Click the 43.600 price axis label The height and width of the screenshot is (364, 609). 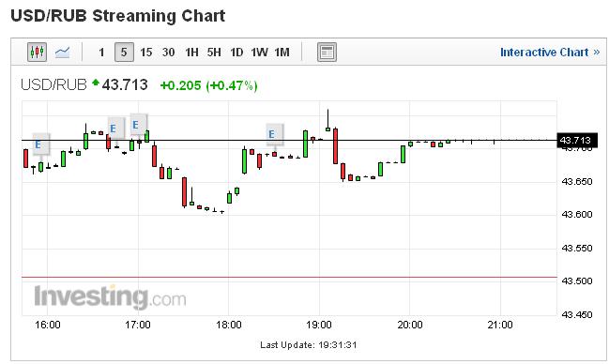tap(577, 215)
